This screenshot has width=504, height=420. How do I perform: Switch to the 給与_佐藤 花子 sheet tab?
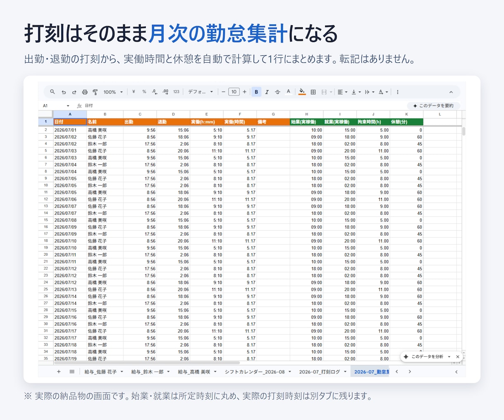click(100, 372)
